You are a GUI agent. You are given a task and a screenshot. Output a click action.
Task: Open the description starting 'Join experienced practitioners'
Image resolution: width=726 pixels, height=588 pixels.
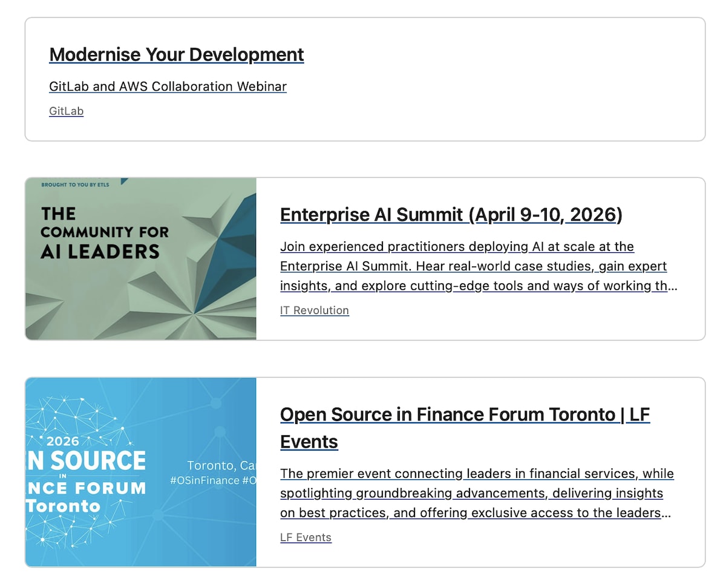479,266
